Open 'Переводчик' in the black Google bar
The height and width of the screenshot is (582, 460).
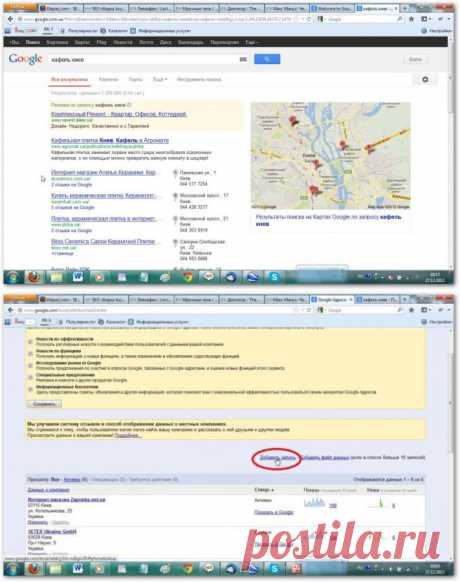[225, 42]
